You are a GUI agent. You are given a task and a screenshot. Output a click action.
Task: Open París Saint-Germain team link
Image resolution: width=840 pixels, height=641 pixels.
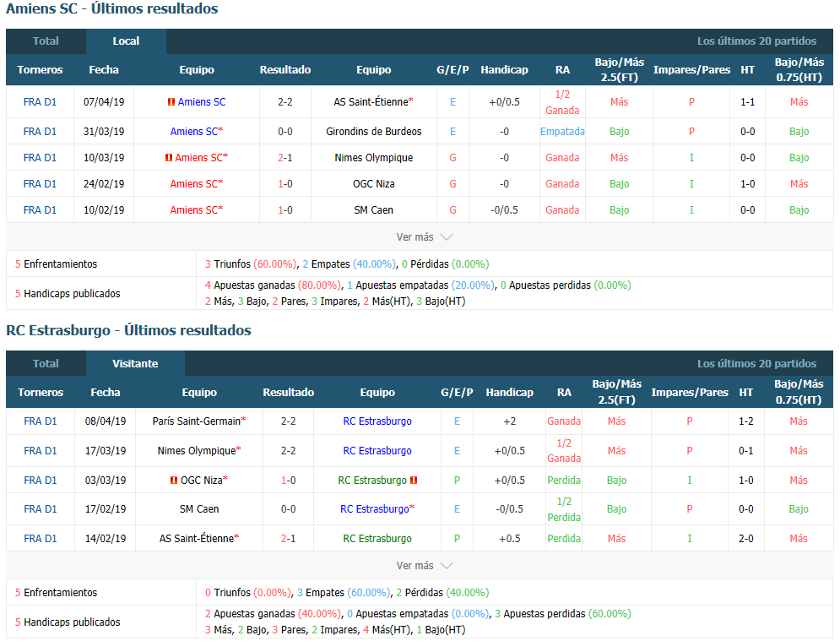tap(198, 421)
